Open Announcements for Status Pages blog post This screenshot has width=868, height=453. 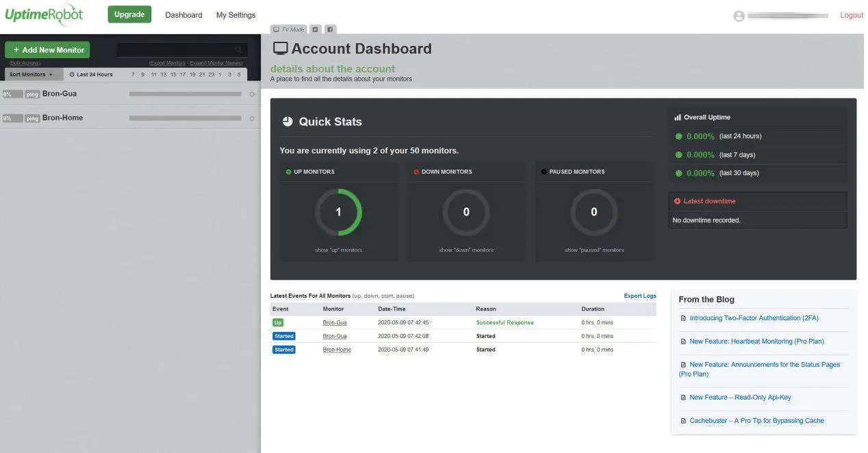760,370
